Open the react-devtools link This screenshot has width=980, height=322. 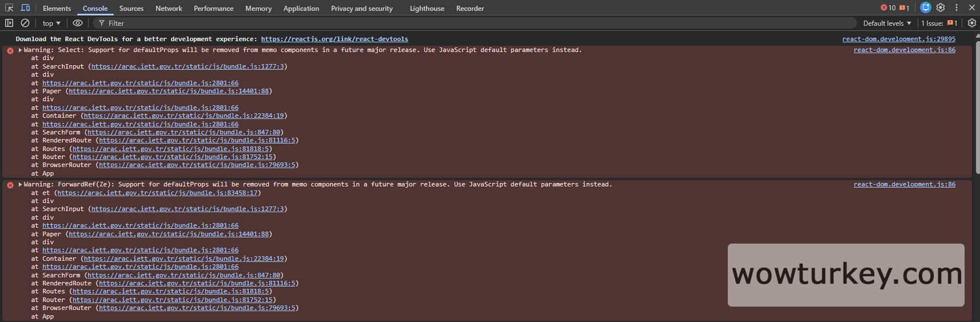[334, 39]
